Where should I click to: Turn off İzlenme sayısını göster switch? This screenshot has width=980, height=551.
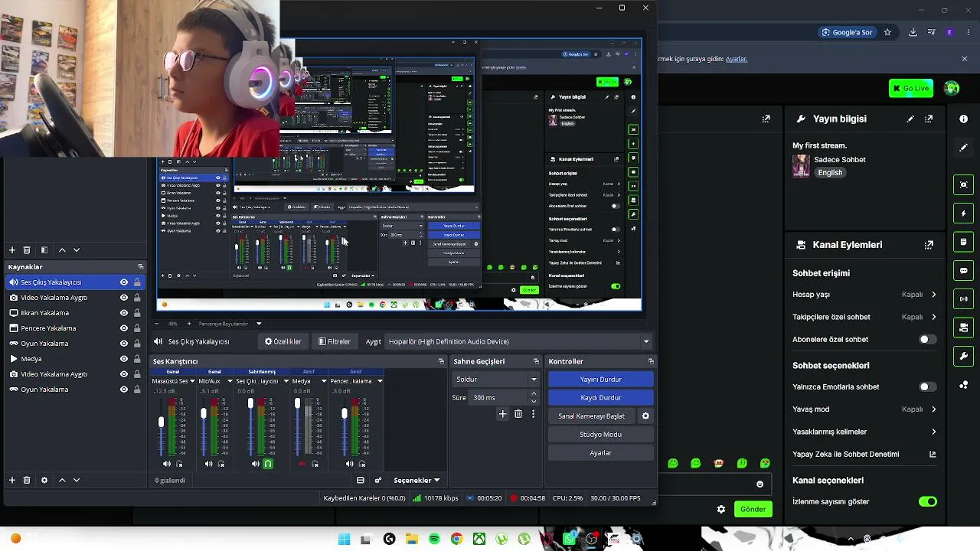pyautogui.click(x=927, y=501)
